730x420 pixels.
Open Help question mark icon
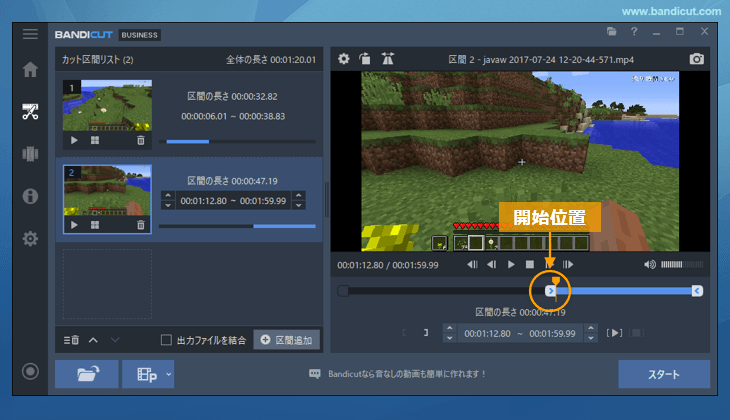634,32
